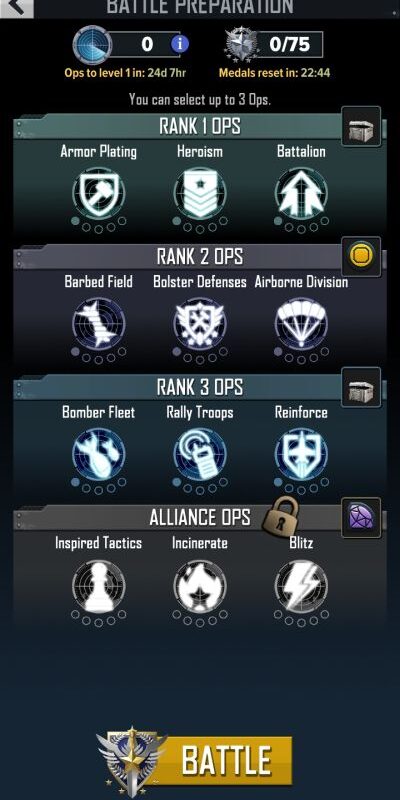Tap the purple gem Alliance Ops button
Screen dimensions: 400x800
361,518
